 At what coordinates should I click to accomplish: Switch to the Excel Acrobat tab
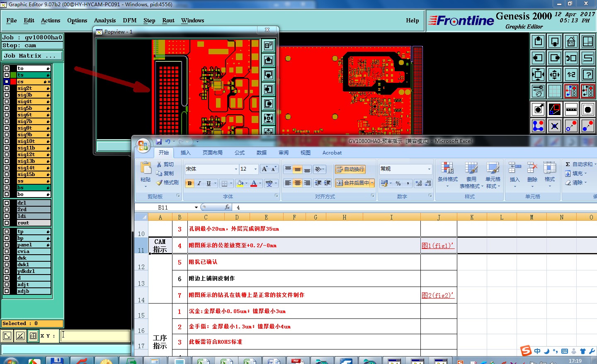332,153
